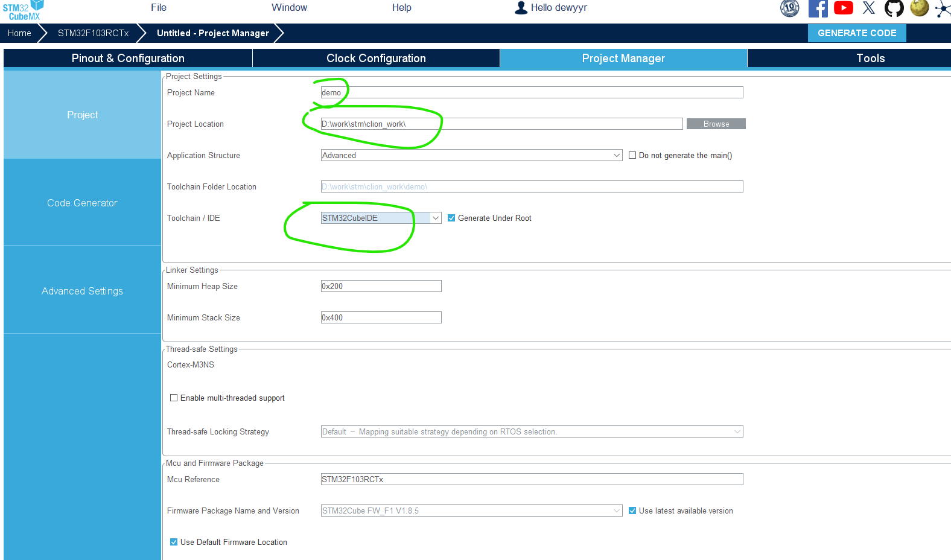Click Untitled - Project Manager breadcrumb
This screenshot has width=951, height=560.
pyautogui.click(x=213, y=33)
